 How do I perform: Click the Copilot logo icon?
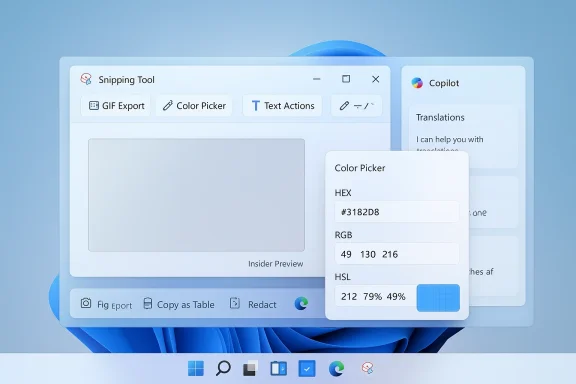[x=417, y=83]
